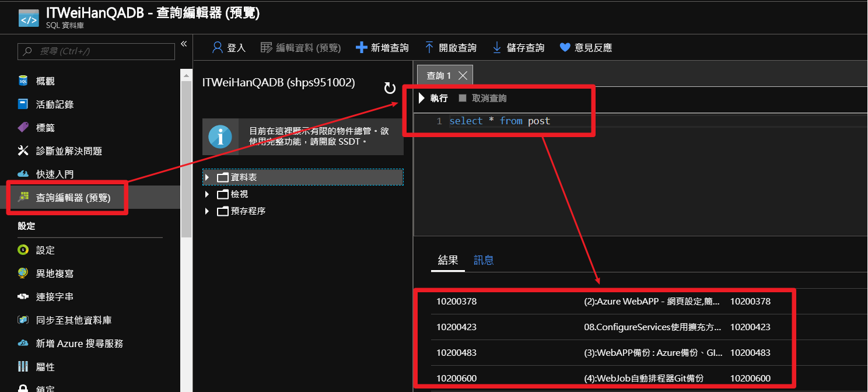Click the SQL database icon beside the title
This screenshot has width=868, height=392.
[29, 17]
